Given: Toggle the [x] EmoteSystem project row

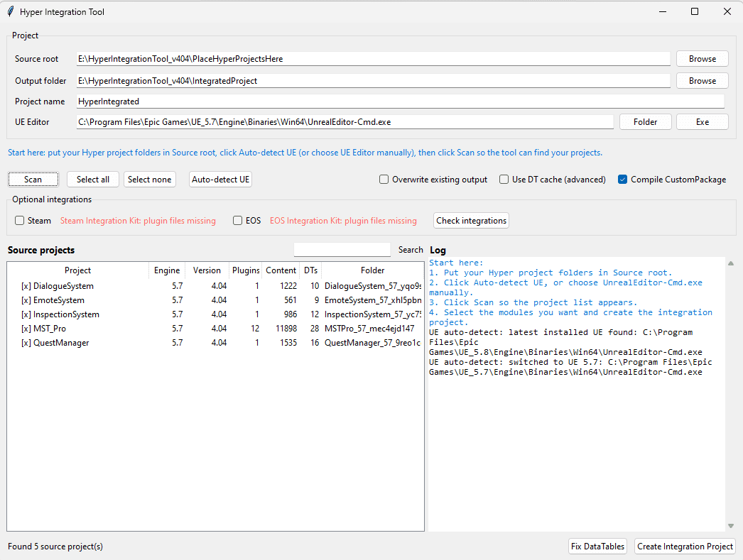Looking at the screenshot, I should tap(216, 300).
